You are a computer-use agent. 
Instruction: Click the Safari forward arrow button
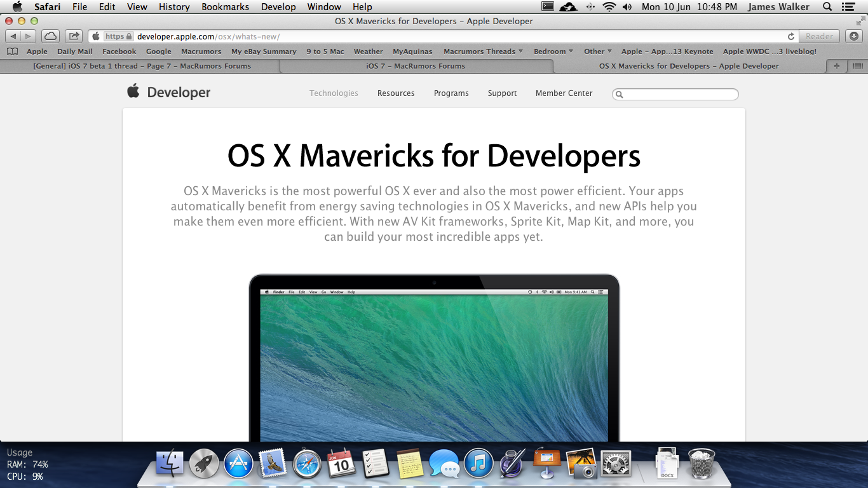coord(29,36)
